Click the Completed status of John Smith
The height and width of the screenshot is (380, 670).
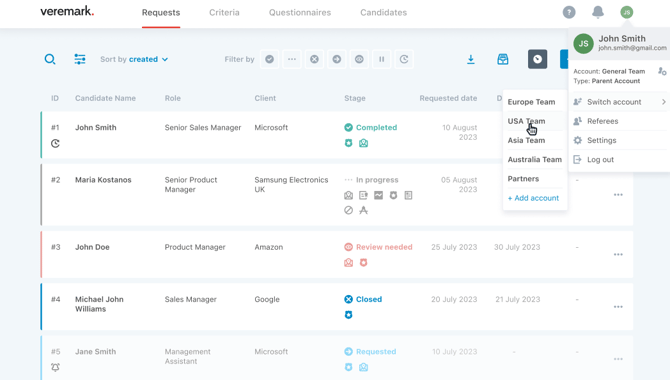click(371, 127)
